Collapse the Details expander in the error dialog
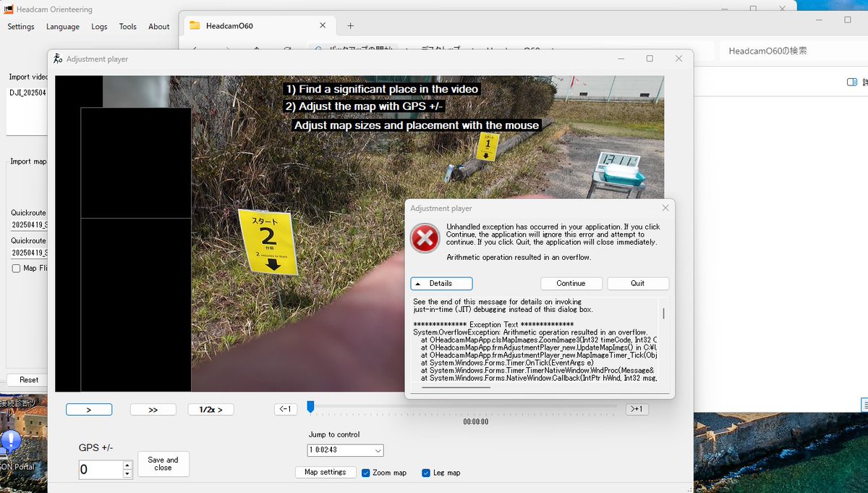 tap(441, 283)
